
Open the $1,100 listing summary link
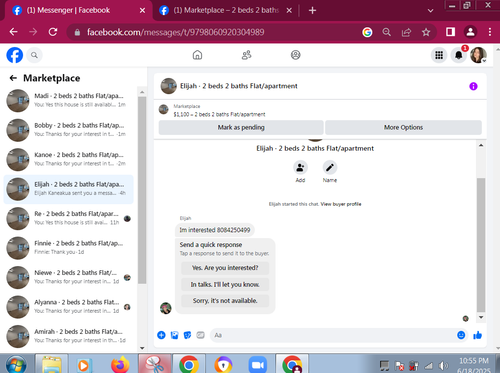tap(219, 114)
